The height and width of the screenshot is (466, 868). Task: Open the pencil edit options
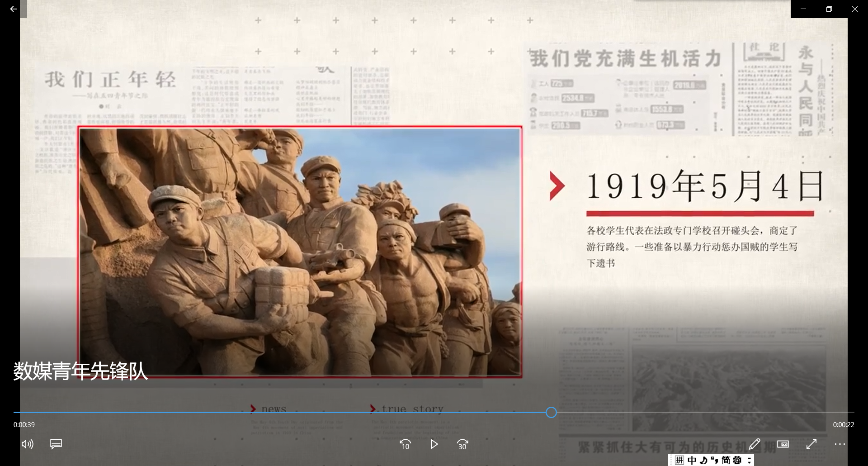[x=755, y=444]
